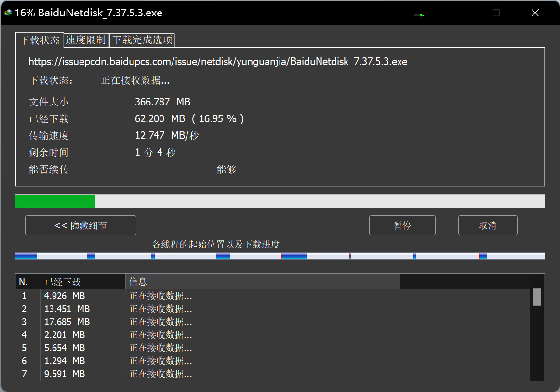This screenshot has width=560, height=392.
Task: Click the downloaded value 62.200 MB
Action: (160, 118)
